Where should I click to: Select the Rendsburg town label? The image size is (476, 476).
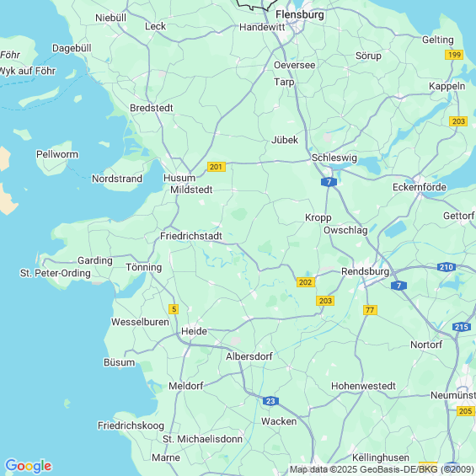[365, 271]
